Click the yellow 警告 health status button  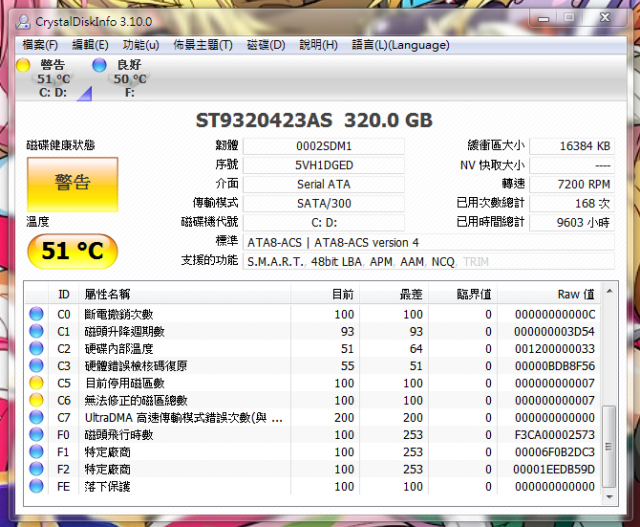coord(73,184)
